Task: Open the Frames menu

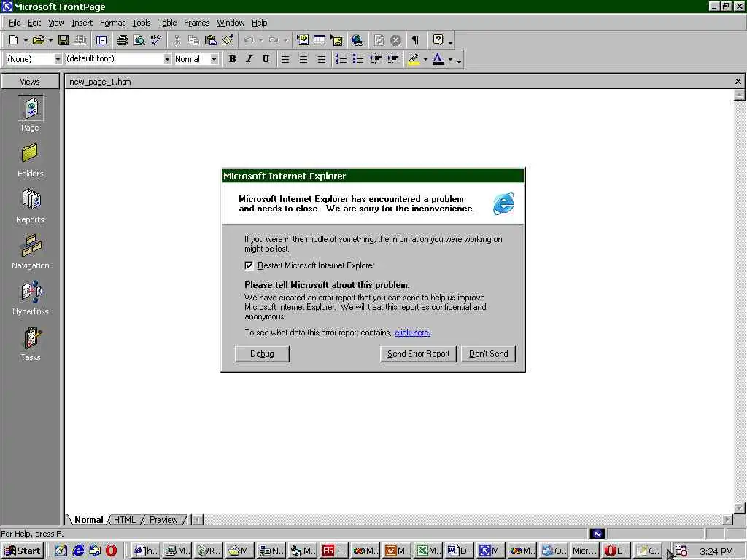Action: coord(197,23)
